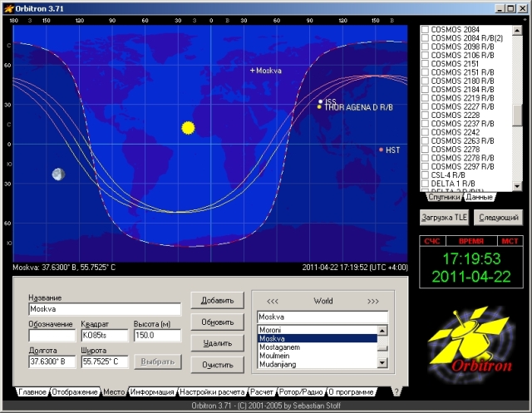
Task: Click the Orbitron title bar app icon
Action: (x=9, y=8)
